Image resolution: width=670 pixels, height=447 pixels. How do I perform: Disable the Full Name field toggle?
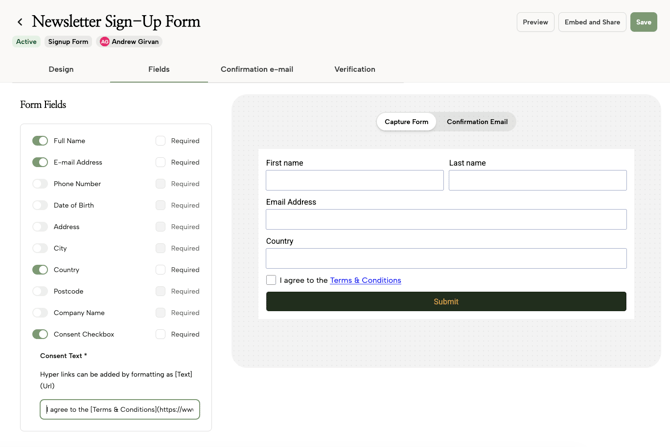pyautogui.click(x=40, y=141)
